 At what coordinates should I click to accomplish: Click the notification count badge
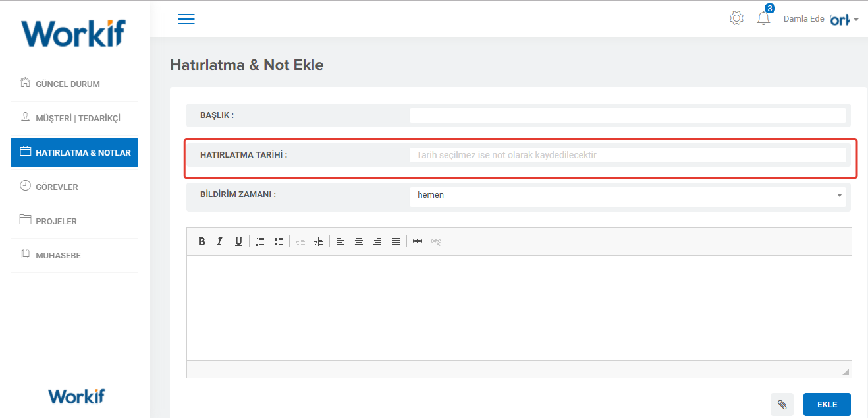[770, 9]
